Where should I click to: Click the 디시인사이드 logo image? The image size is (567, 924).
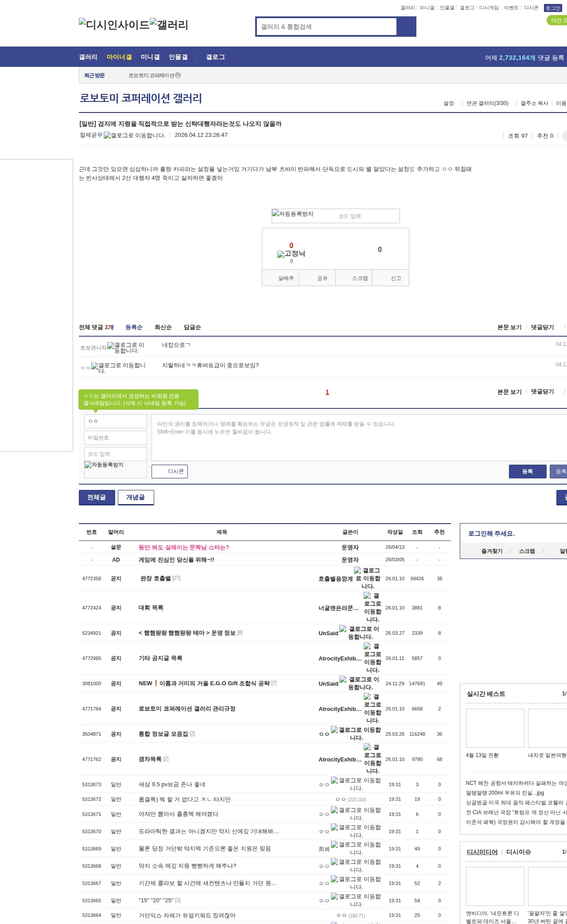114,25
